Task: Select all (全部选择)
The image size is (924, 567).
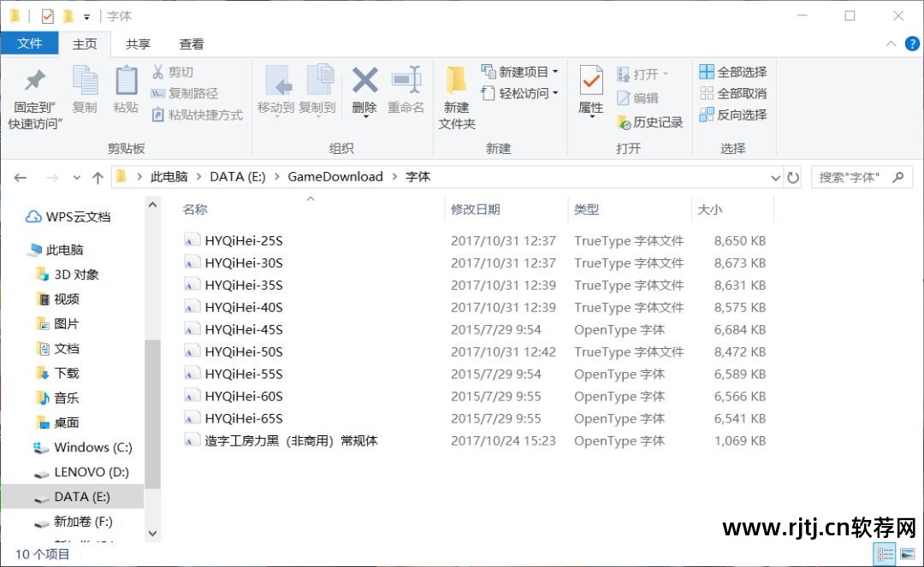Action: point(733,72)
